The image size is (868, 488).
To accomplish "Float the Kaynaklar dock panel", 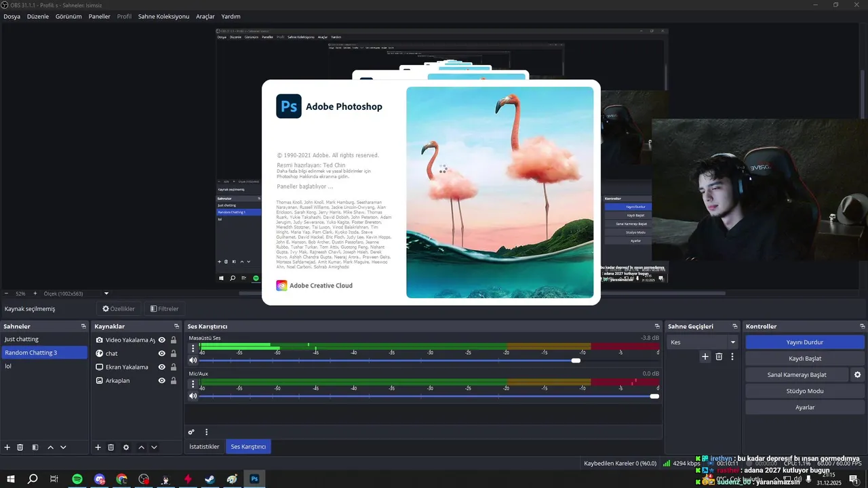I will click(x=176, y=327).
